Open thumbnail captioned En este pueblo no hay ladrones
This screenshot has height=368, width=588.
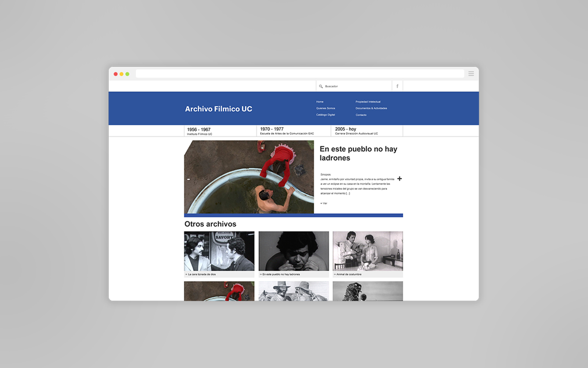[294, 251]
